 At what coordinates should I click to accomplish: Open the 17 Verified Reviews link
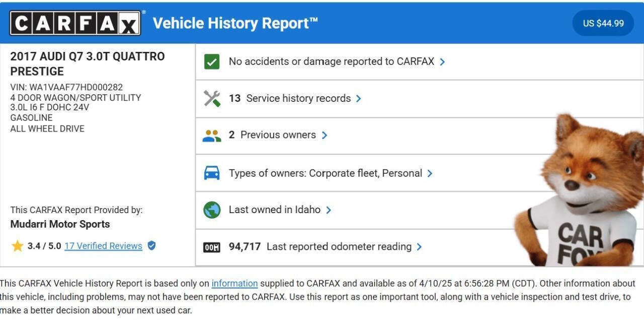coord(103,246)
